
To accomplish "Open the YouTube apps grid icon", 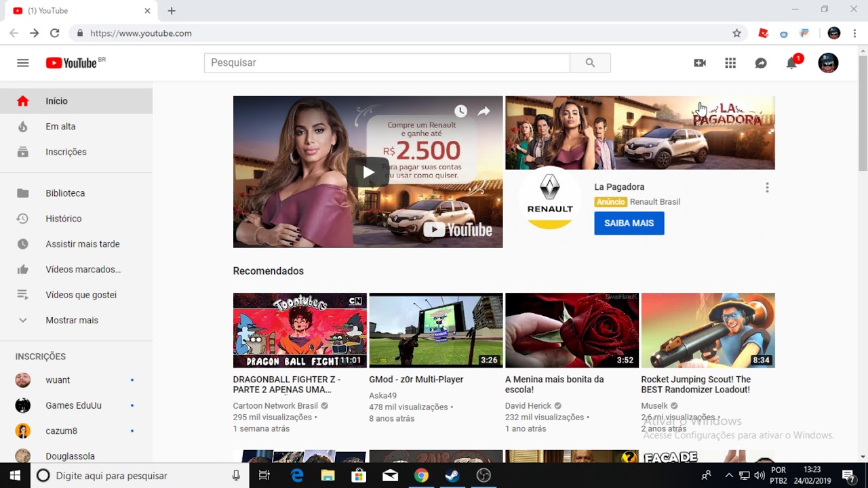I will pyautogui.click(x=730, y=63).
